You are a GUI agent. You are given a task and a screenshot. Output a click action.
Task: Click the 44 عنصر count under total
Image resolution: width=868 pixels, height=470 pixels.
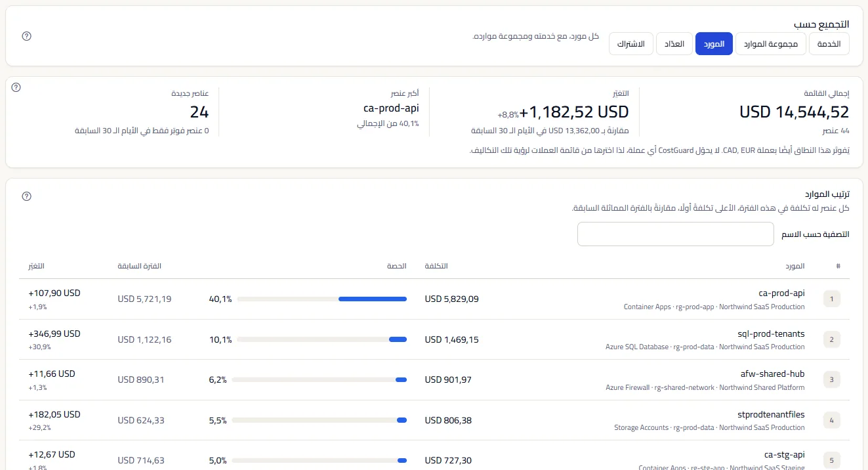(836, 131)
